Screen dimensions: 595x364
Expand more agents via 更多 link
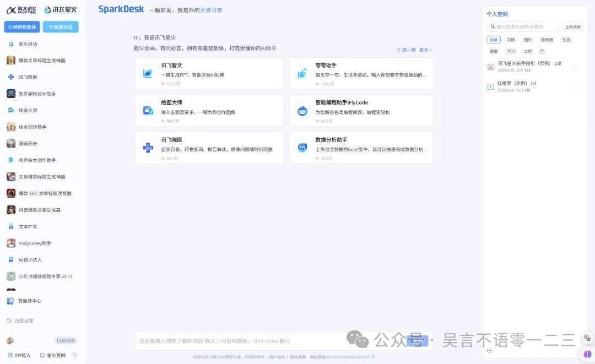point(425,50)
